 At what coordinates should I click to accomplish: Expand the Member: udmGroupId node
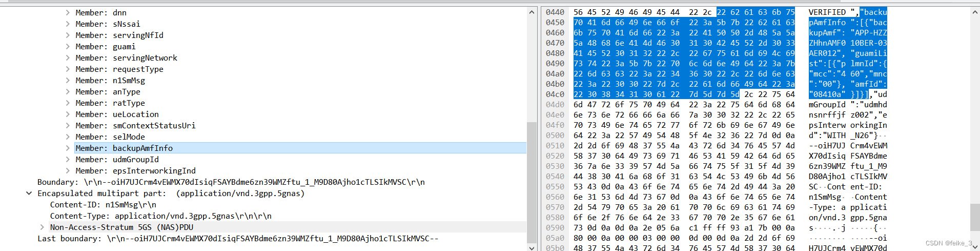coord(68,159)
